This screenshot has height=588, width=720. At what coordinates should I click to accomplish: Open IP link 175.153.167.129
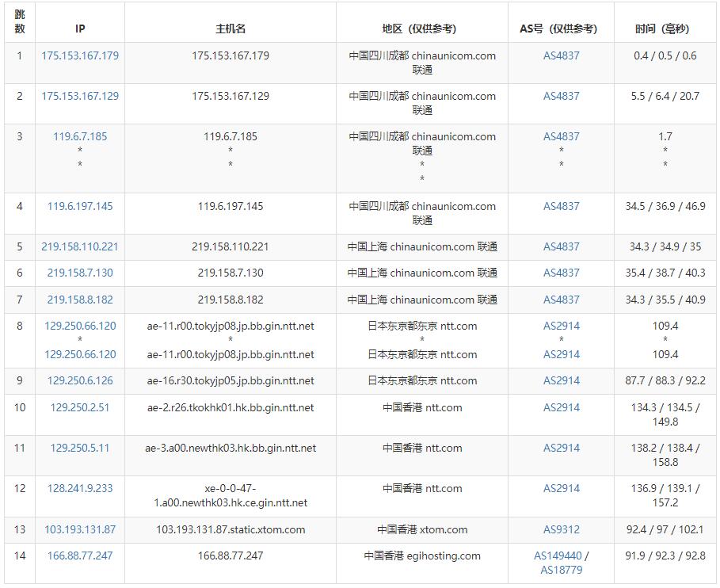click(80, 96)
